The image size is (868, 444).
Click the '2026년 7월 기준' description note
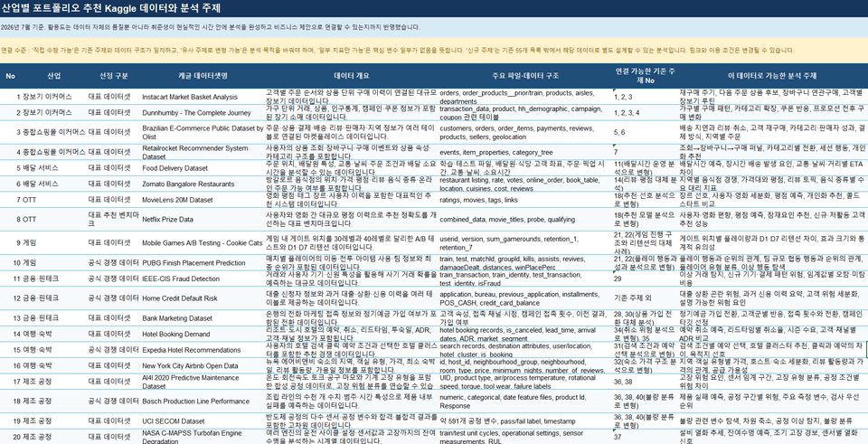[x=211, y=27]
